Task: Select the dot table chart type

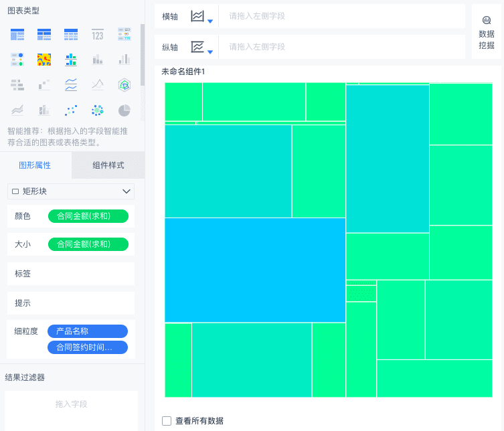Action: (x=17, y=60)
